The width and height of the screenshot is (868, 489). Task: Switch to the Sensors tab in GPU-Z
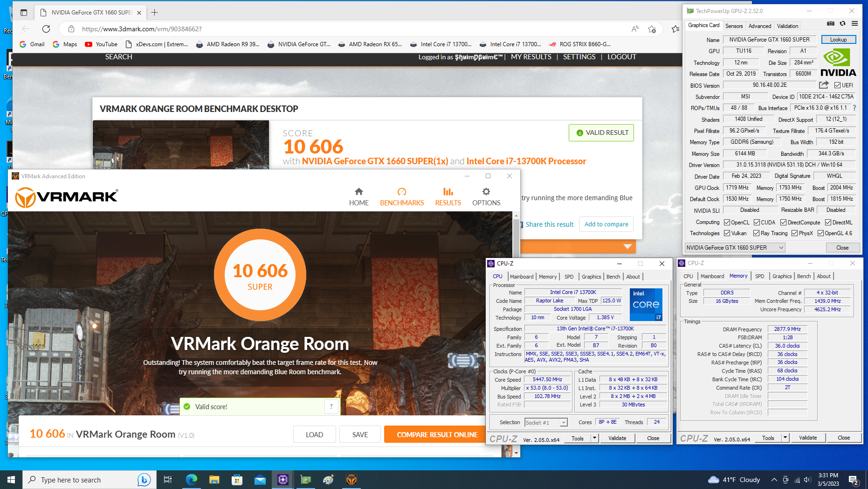tap(734, 26)
